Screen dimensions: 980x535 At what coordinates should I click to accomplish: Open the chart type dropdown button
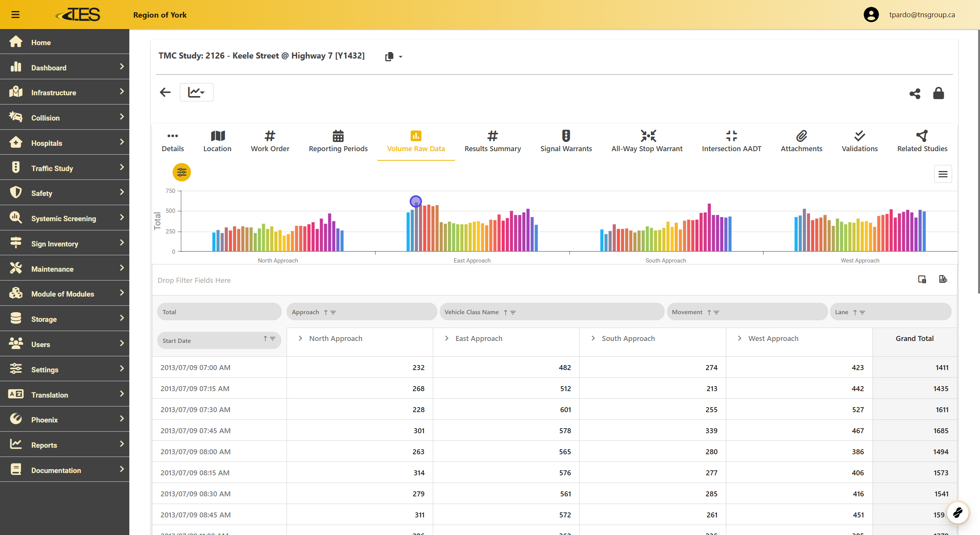[x=196, y=92]
